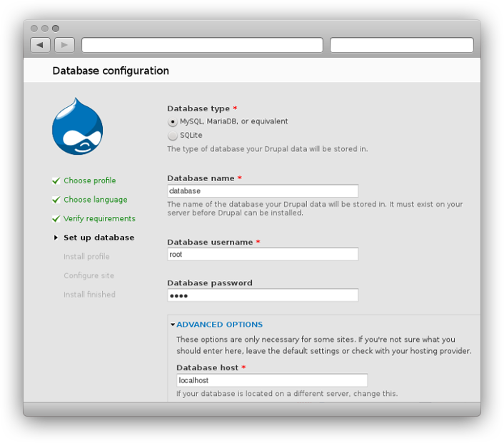Click the browser forward arrow button
504x443 pixels.
pyautogui.click(x=65, y=45)
